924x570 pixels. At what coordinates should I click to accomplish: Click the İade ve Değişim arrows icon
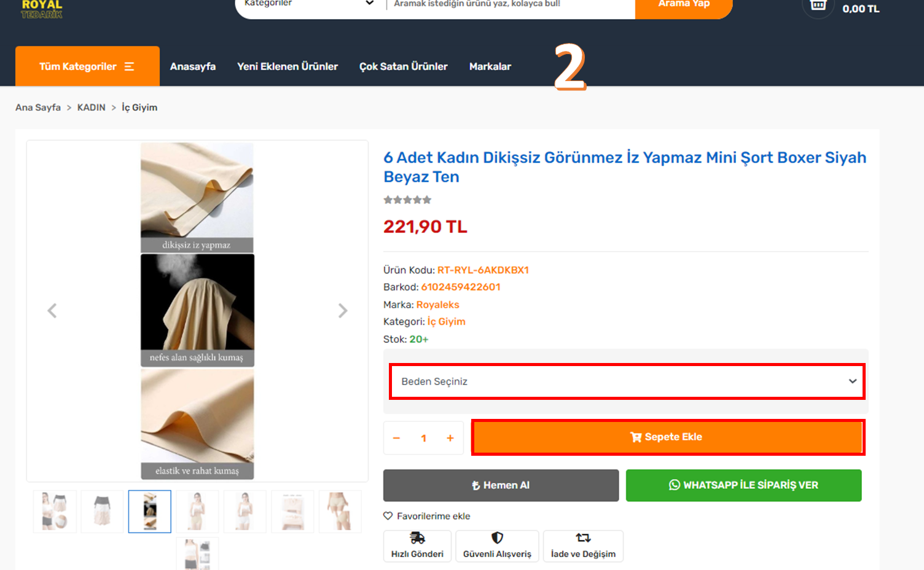click(583, 538)
